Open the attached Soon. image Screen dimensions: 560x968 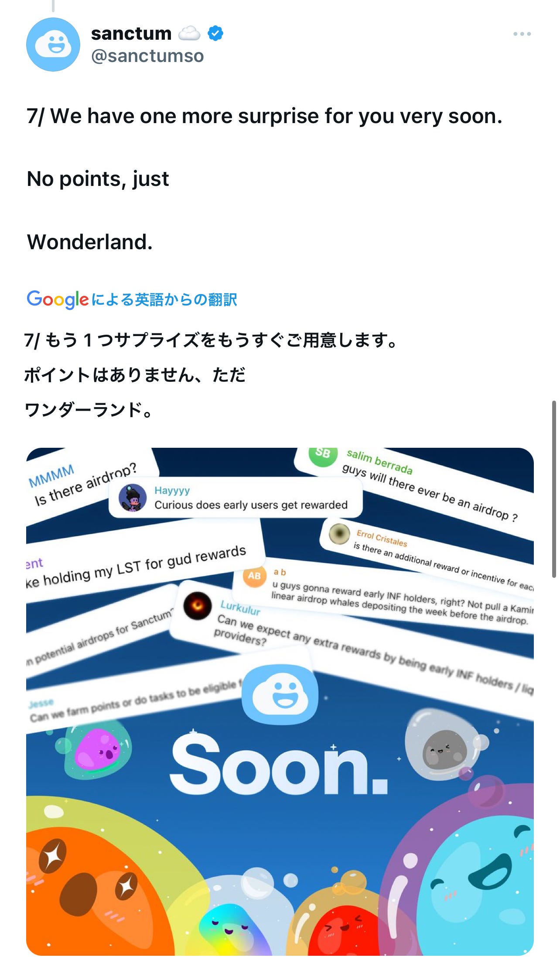[x=280, y=702]
